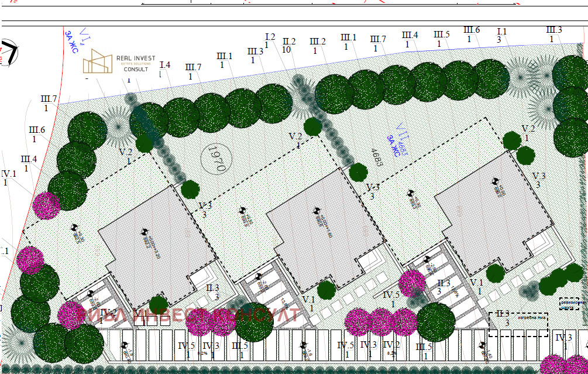Select the blue VI zoning label
This screenshot has width=588, height=374.
coord(78,41)
